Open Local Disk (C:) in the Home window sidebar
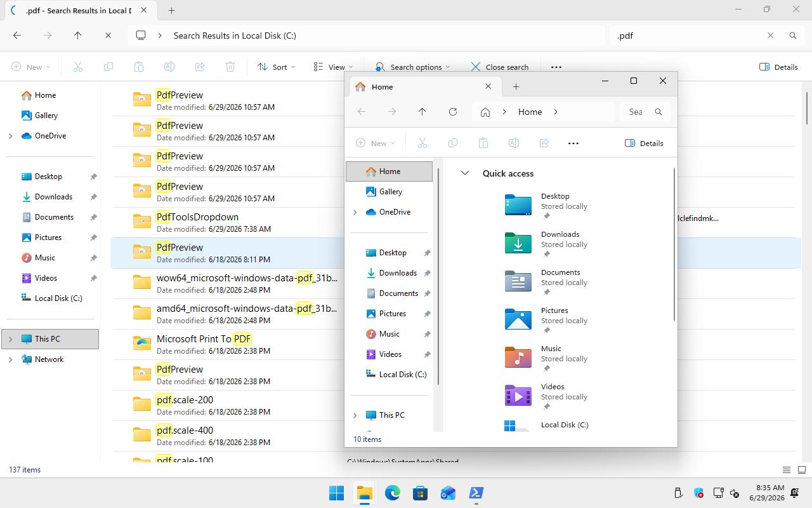This screenshot has width=812, height=508. 390,375
